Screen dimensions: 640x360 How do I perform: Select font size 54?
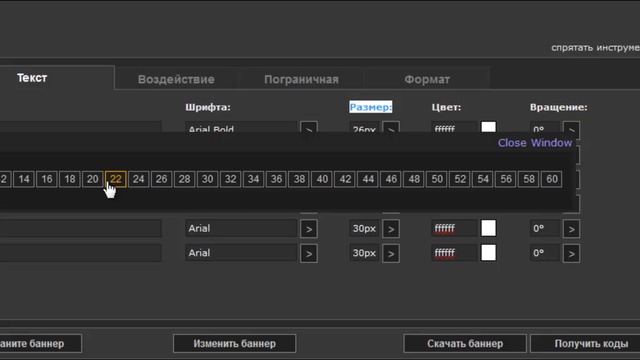[483, 179]
